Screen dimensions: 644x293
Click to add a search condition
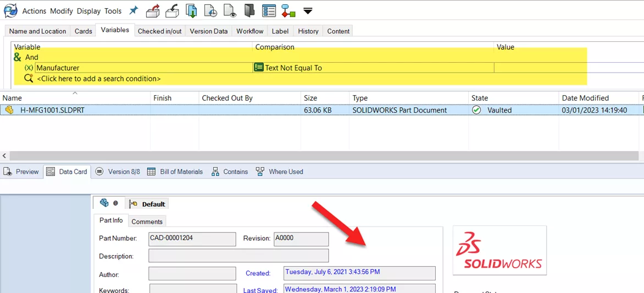99,79
